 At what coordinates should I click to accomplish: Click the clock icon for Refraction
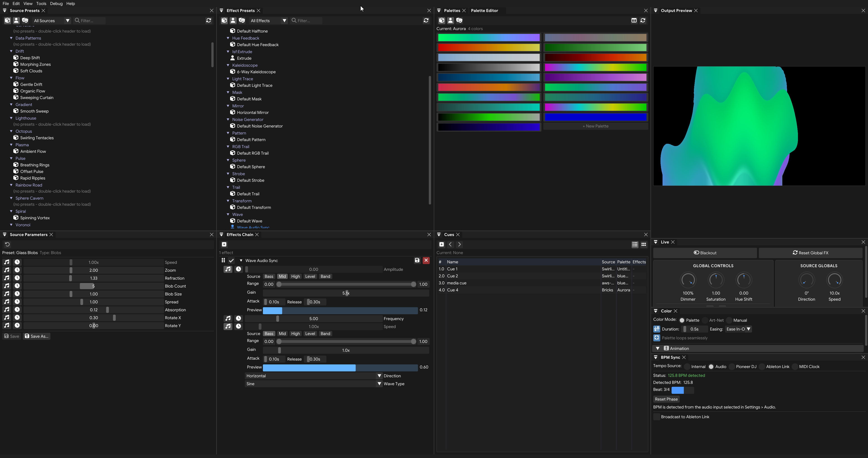click(17, 278)
